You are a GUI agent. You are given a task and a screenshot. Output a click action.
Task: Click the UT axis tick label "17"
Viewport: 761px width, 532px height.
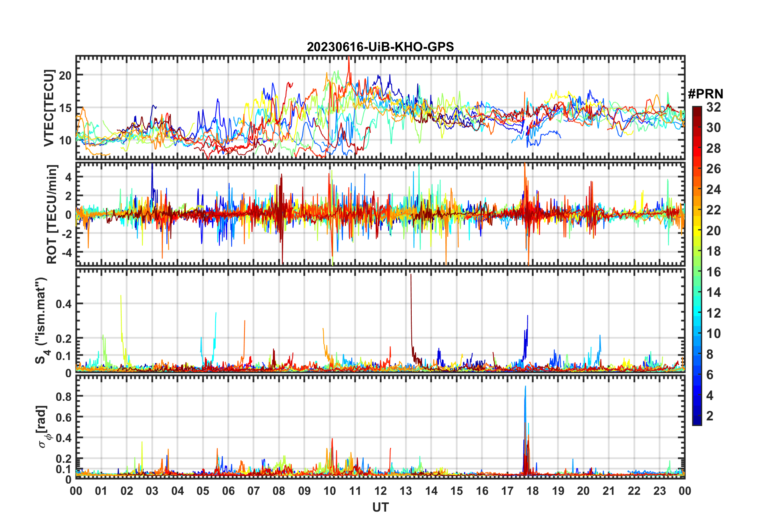point(507,491)
